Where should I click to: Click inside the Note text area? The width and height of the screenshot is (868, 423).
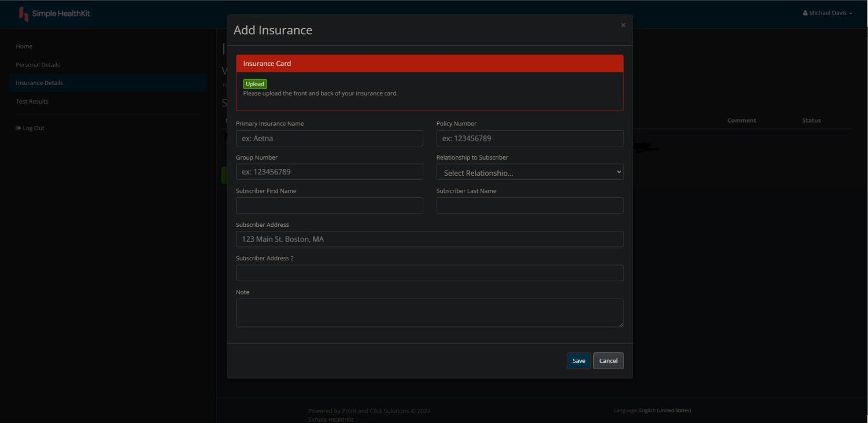click(x=429, y=312)
